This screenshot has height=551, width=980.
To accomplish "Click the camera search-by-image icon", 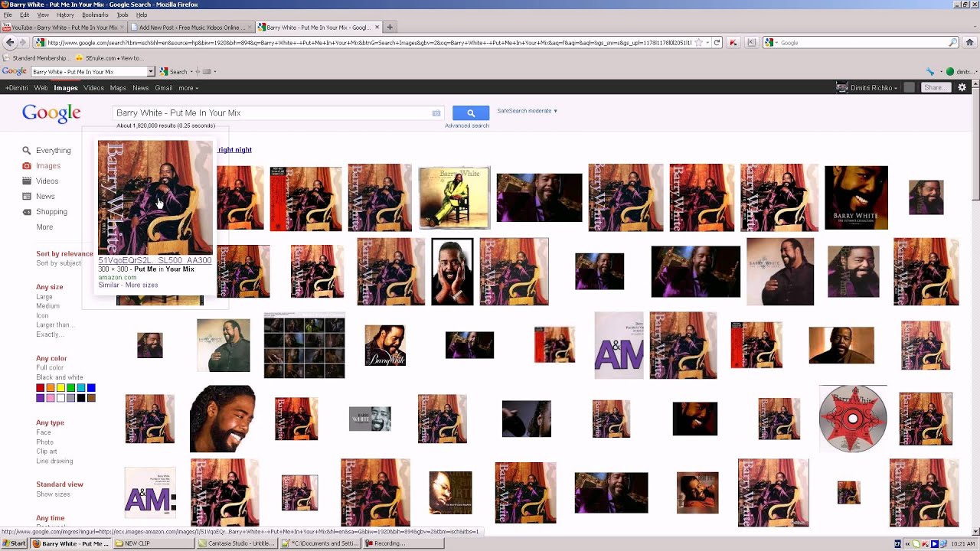I will [436, 113].
